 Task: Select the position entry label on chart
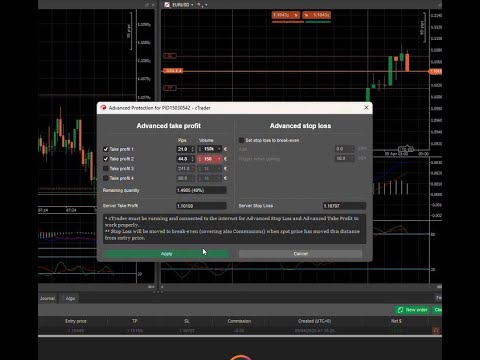[173, 71]
